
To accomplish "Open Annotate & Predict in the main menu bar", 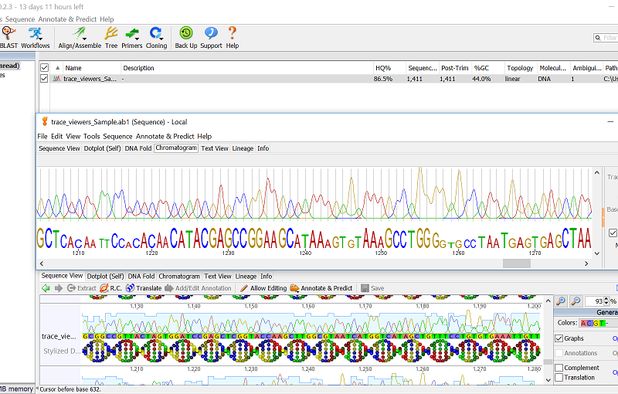I will point(67,19).
